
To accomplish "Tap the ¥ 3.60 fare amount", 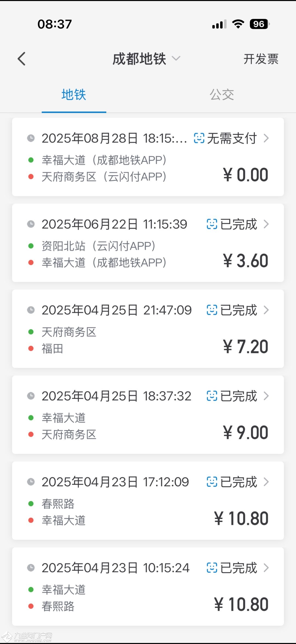I will click(245, 261).
